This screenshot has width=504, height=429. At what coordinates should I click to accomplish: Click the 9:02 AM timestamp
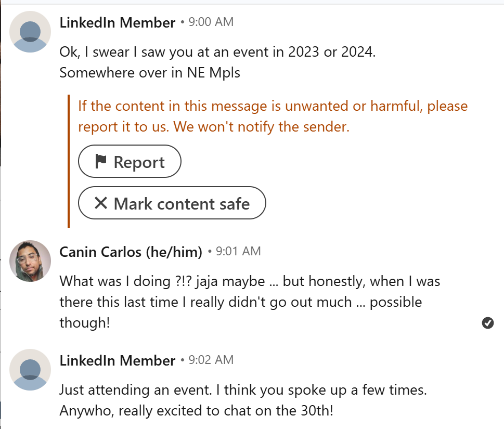[x=211, y=360]
